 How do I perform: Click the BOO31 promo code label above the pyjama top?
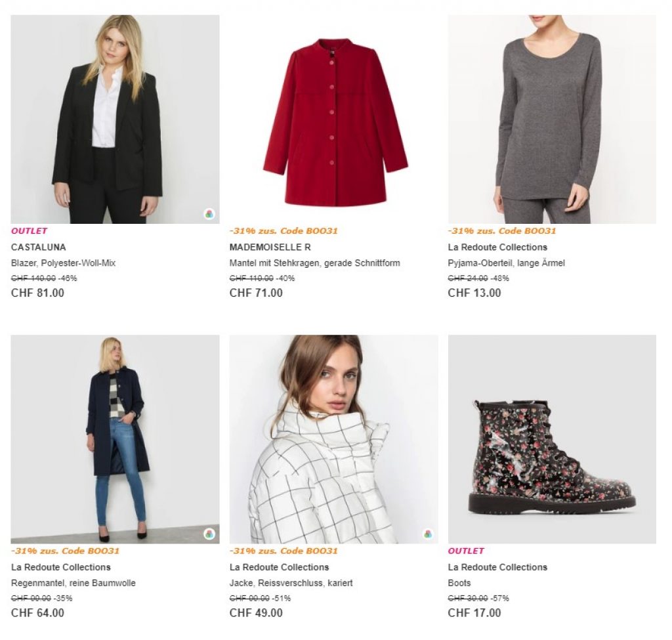(x=502, y=231)
